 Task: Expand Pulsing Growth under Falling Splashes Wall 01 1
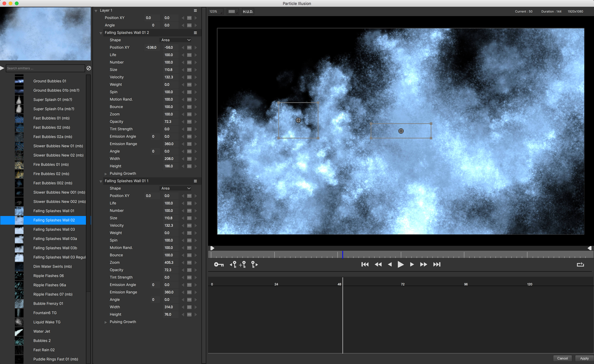click(x=106, y=322)
